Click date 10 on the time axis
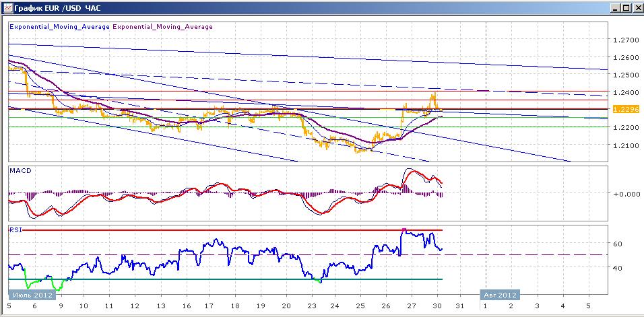The width and height of the screenshot is (644, 317). click(84, 306)
